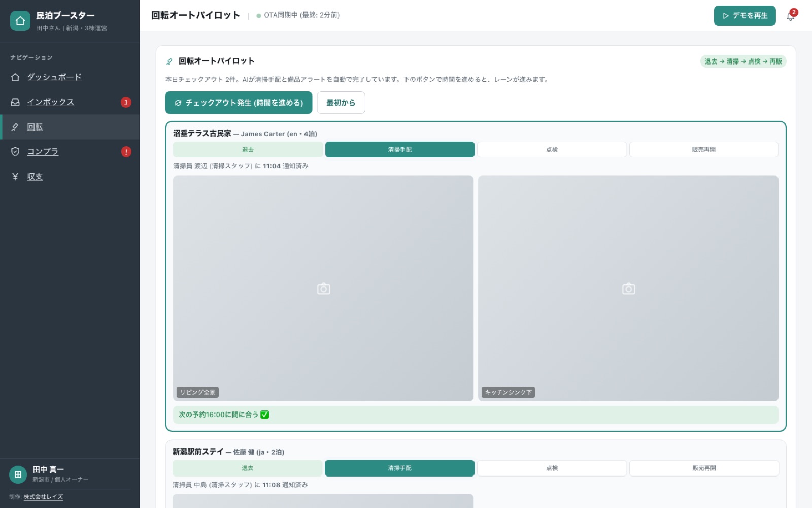The width and height of the screenshot is (812, 508).
Task: Click camera icon in リビング全景 photo
Action: click(323, 289)
